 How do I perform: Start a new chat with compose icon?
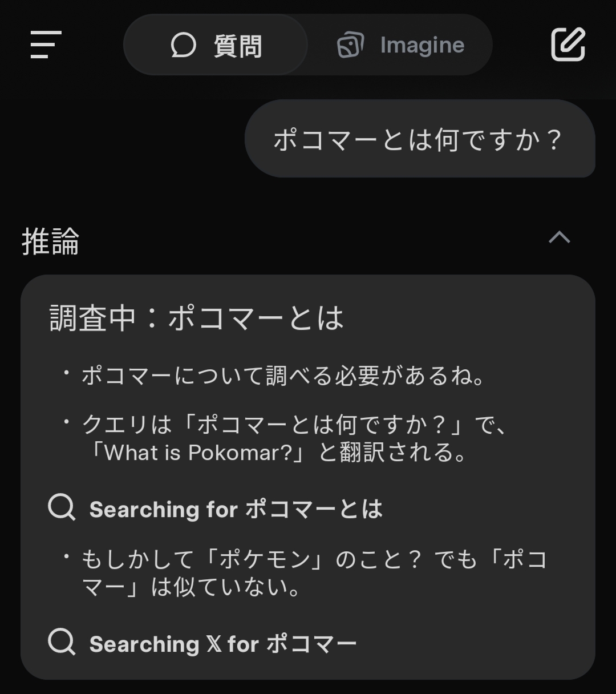tap(568, 44)
